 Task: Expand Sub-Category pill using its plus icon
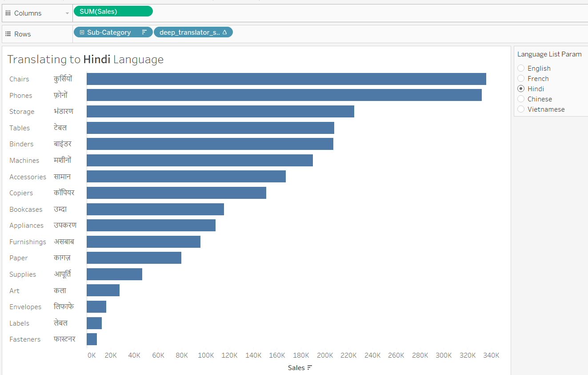[82, 32]
